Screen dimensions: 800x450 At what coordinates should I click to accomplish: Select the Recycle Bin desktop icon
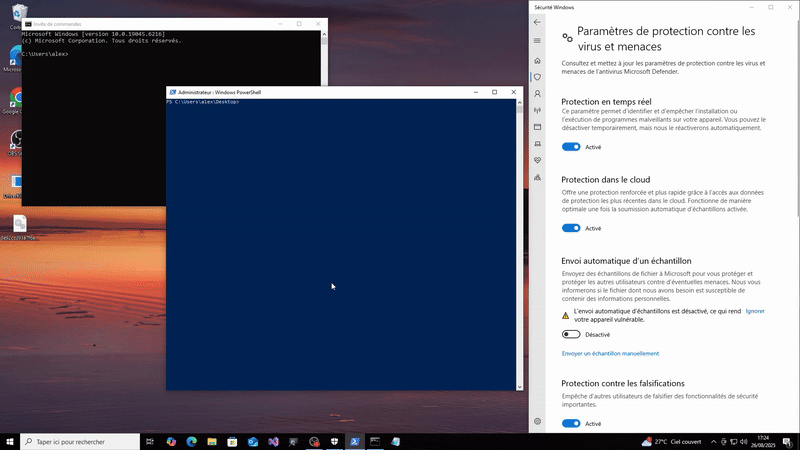coord(19,15)
